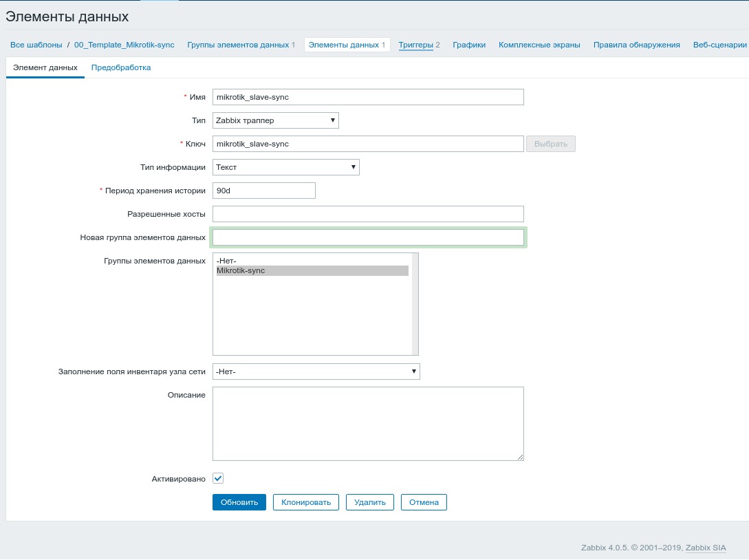This screenshot has width=749, height=560.
Task: Open the 00_Template_Mikrotik-sync template link
Action: pyautogui.click(x=124, y=45)
